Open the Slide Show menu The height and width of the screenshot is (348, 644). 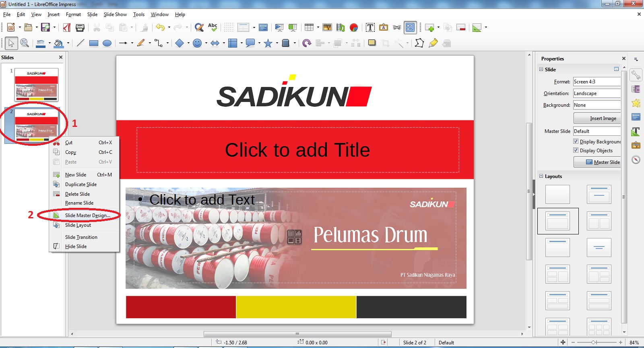tap(115, 14)
